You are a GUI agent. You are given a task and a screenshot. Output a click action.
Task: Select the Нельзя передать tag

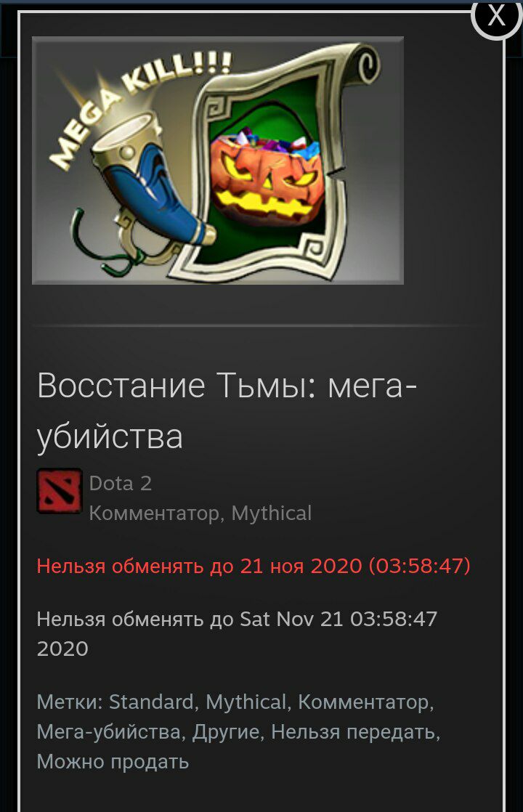(x=352, y=731)
